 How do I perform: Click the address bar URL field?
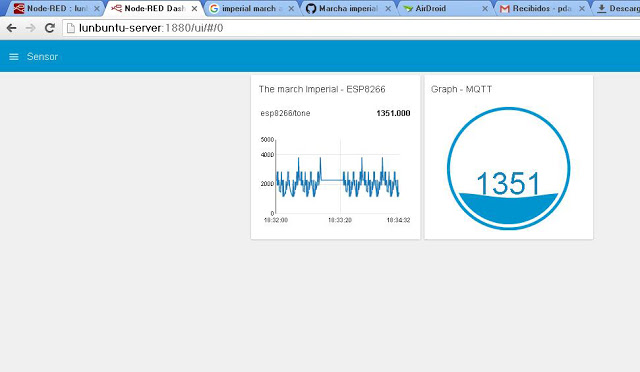(351, 28)
